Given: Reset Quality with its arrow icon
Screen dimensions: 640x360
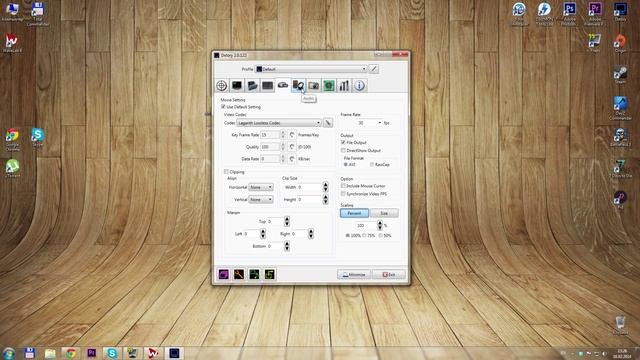Looking at the screenshot, I should point(292,147).
